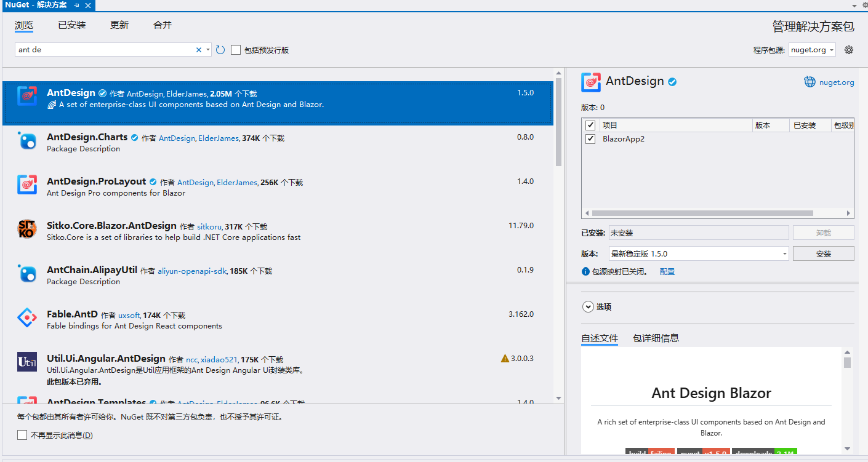Viewport: 868px width, 462px height.
Task: Sort by the 版本 column header
Action: pyautogui.click(x=771, y=125)
